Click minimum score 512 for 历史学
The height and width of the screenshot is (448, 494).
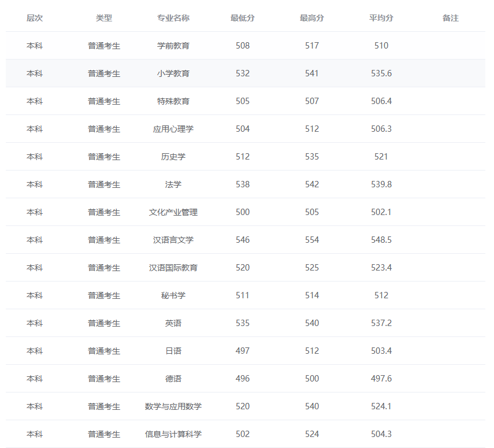[243, 157]
